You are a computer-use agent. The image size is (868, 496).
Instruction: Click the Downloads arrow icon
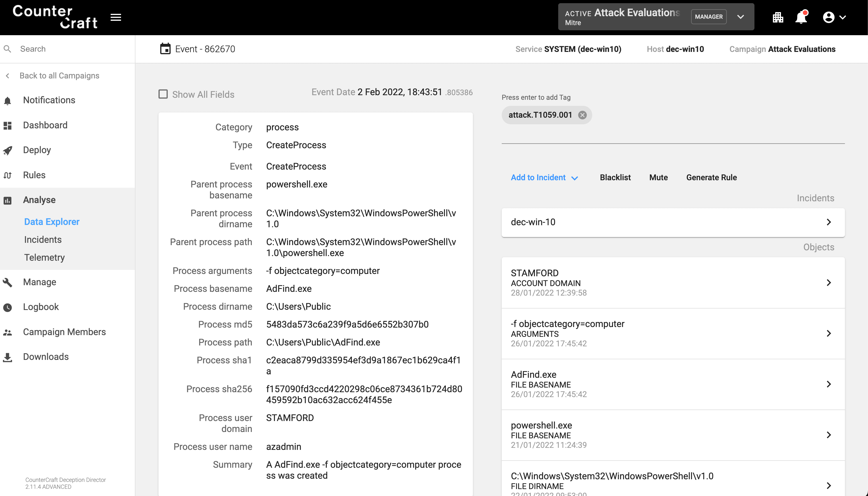[x=7, y=357]
